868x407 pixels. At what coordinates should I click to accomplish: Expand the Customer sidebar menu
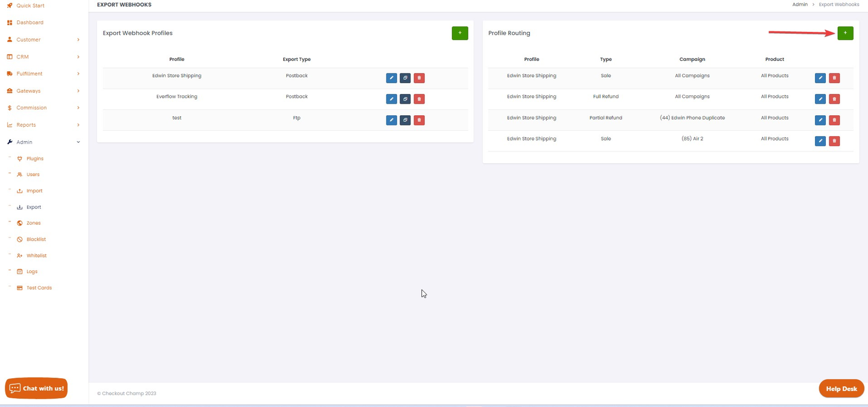42,40
